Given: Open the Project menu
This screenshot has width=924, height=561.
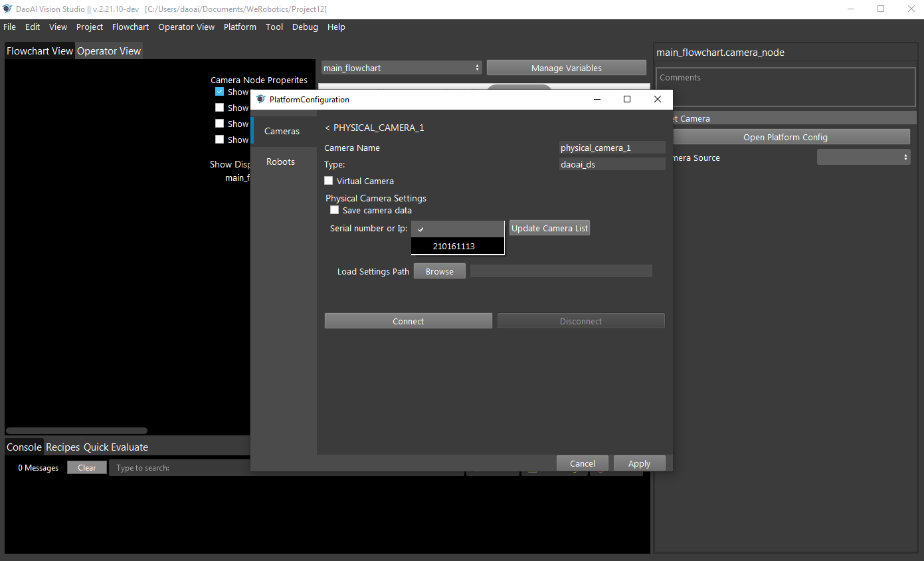Looking at the screenshot, I should click(90, 27).
